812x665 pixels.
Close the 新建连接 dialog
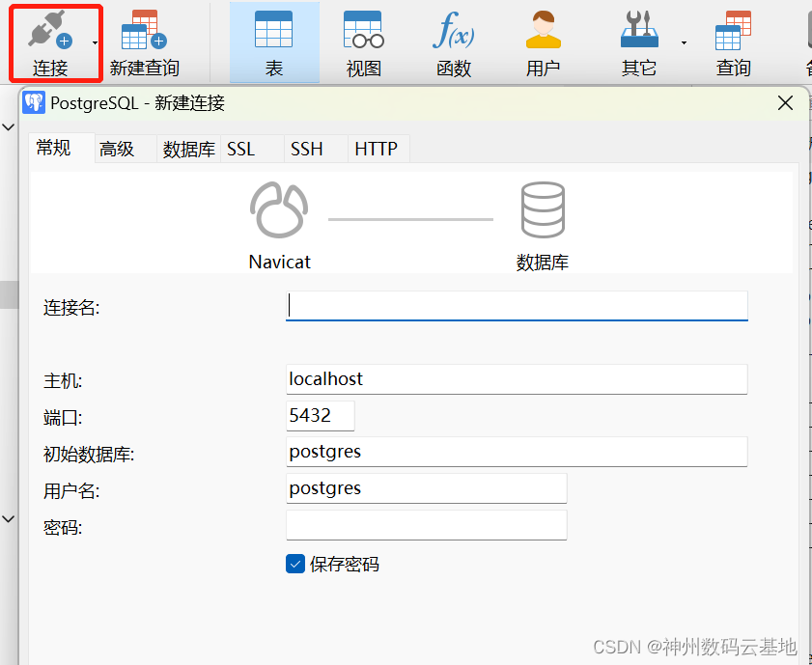786,103
